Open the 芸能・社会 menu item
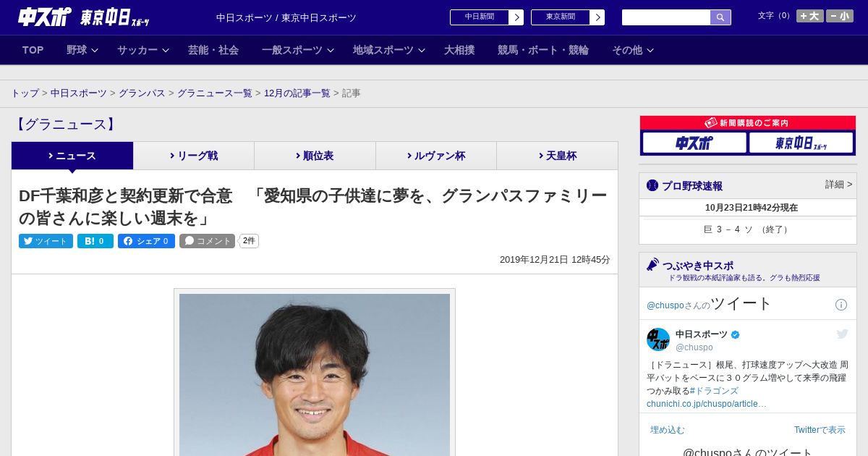The width and height of the screenshot is (868, 456). coord(213,50)
